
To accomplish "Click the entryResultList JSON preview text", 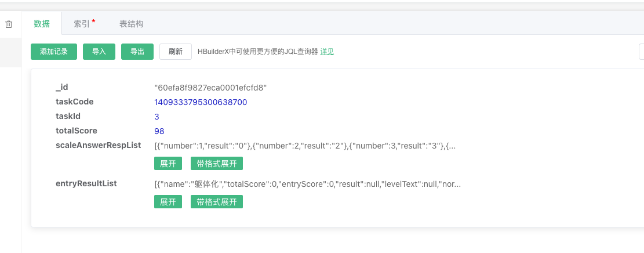I will point(307,184).
